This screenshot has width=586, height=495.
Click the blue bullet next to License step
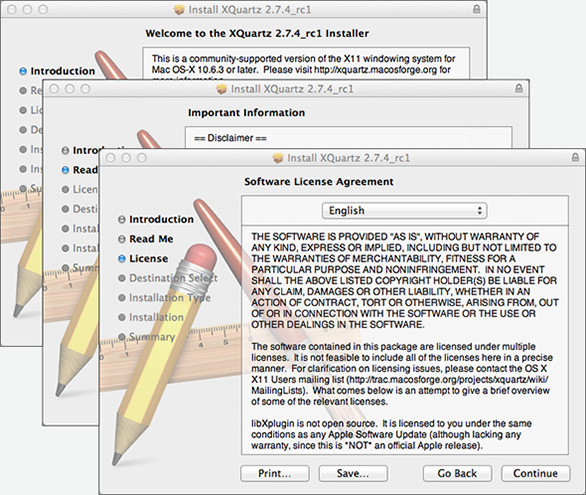coord(121,259)
